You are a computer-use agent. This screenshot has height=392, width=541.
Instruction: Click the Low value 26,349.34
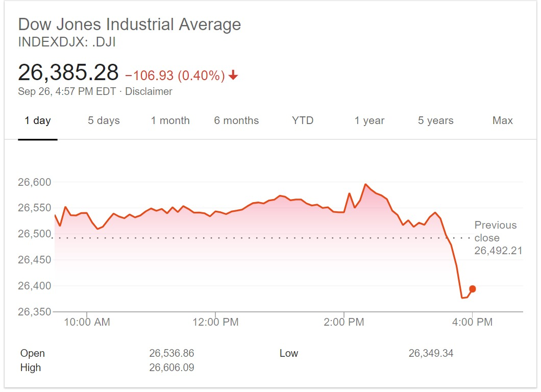(431, 353)
